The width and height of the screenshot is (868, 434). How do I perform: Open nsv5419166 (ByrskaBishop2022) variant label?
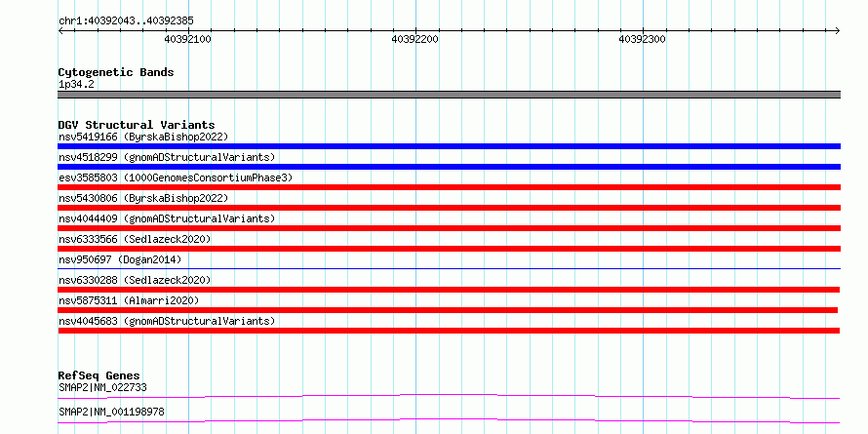click(143, 137)
